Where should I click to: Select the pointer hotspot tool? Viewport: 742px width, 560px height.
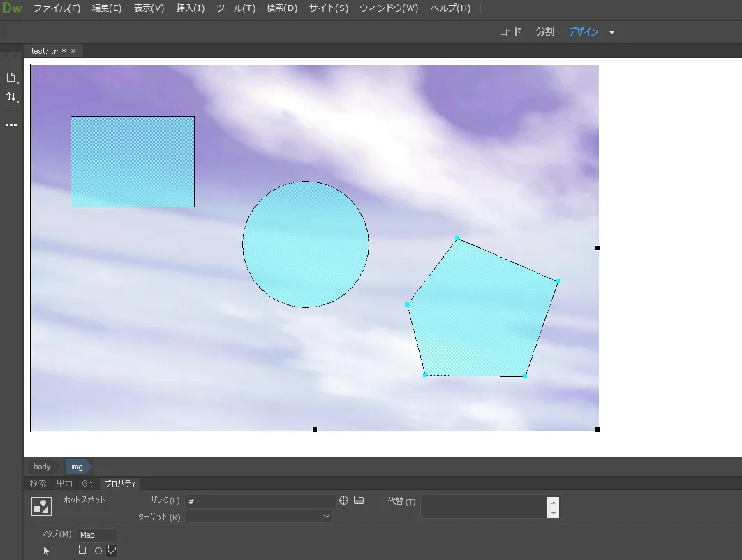(46, 550)
